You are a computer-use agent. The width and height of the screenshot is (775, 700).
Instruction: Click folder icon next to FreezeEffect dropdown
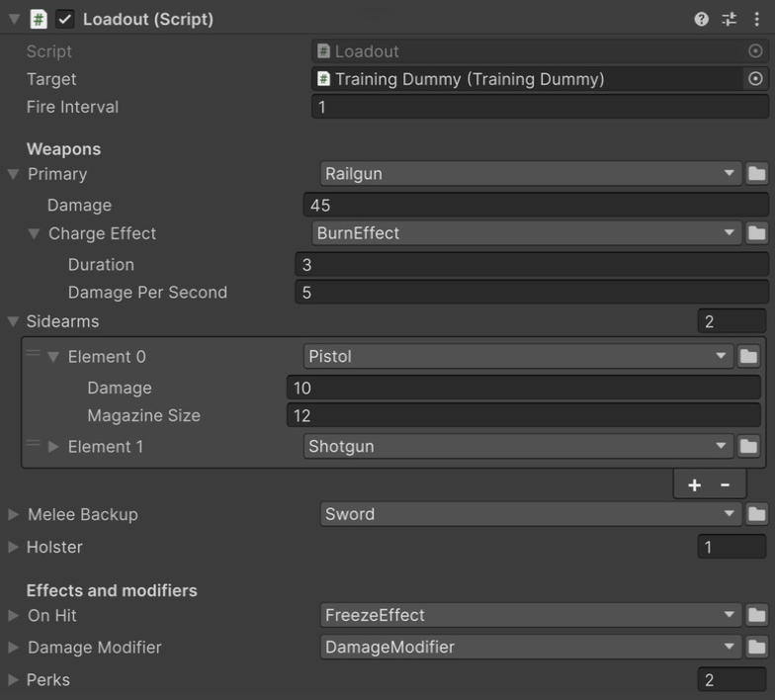point(757,615)
